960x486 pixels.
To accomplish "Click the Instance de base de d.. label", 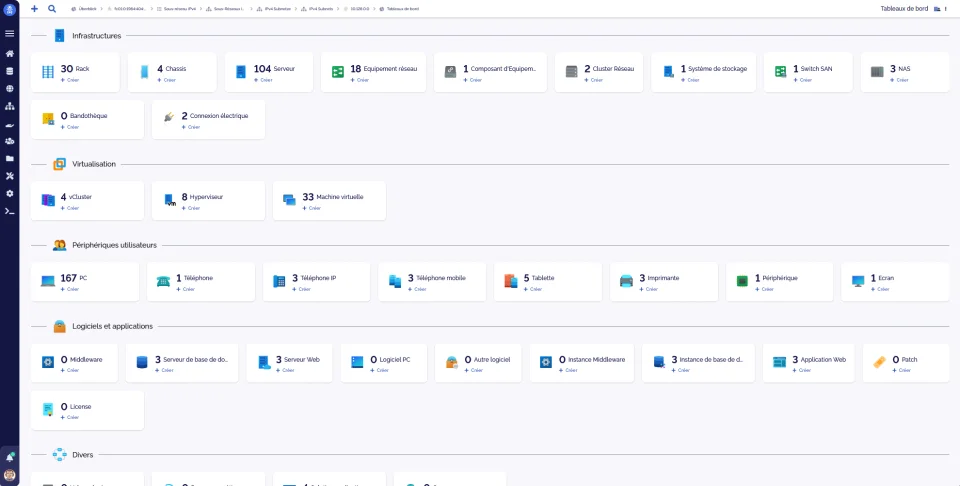I will click(x=711, y=360).
